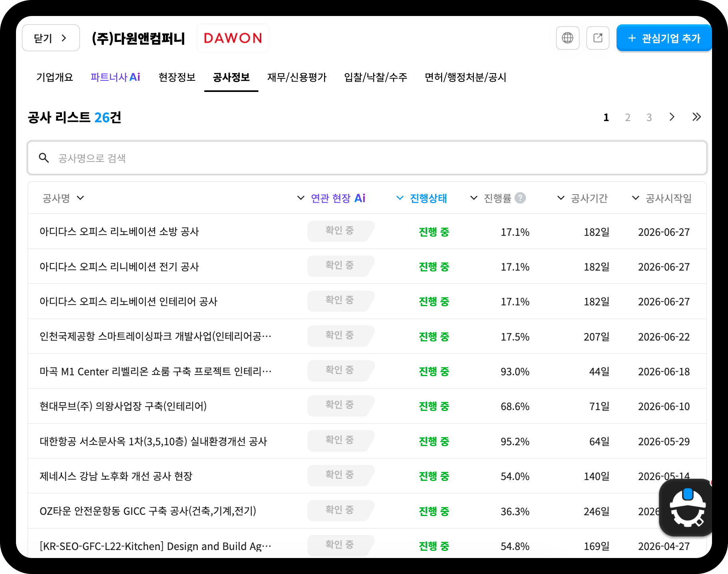Viewport: 728px width, 574px height.
Task: Open the 입찰/낙찰/수주 tab
Action: [x=376, y=77]
